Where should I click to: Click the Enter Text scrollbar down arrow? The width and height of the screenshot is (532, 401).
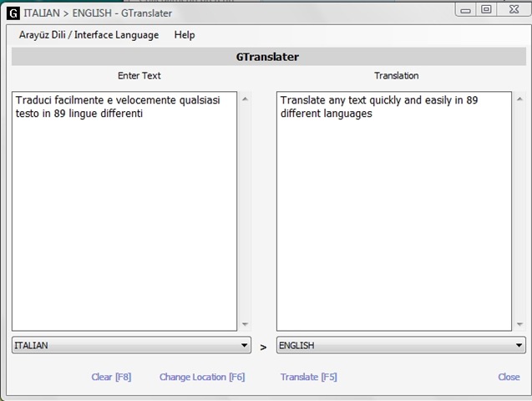245,324
